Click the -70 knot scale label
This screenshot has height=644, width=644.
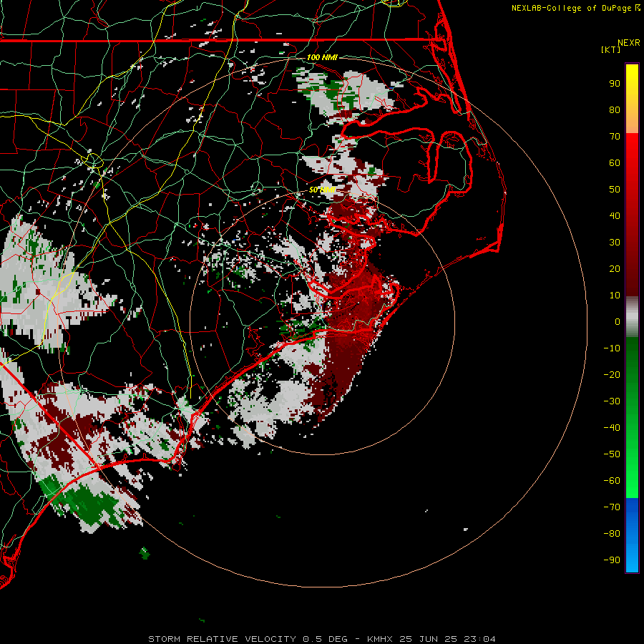(x=612, y=507)
